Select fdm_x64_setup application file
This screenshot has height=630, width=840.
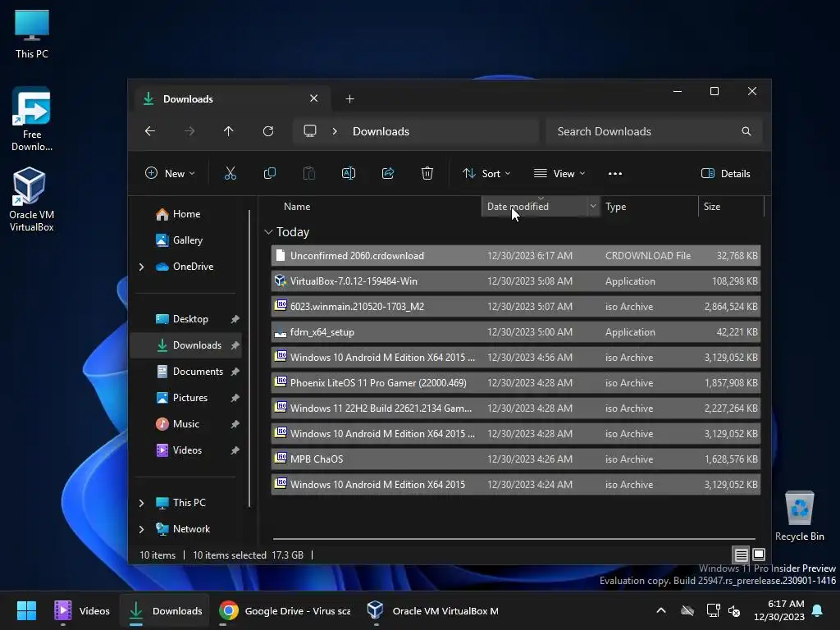[x=516, y=332]
